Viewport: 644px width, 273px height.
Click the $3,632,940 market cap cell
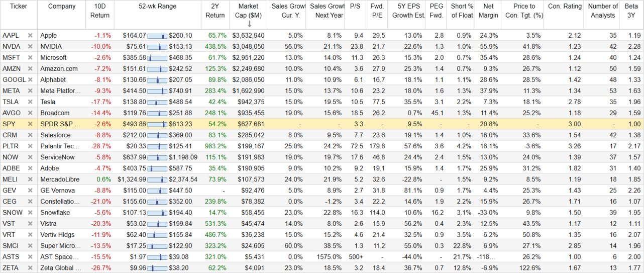click(x=248, y=36)
